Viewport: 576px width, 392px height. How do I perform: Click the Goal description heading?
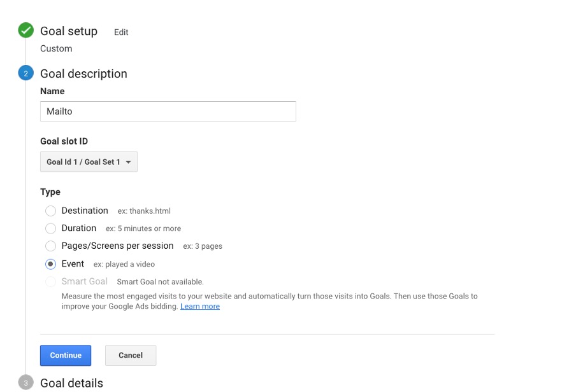tap(83, 73)
